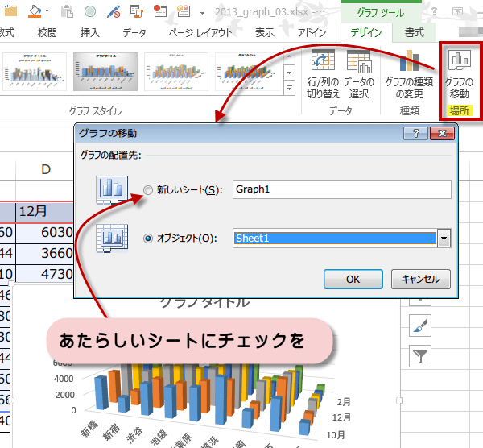Open the chart styles paintbrush button
The image size is (483, 448).
coord(422,325)
